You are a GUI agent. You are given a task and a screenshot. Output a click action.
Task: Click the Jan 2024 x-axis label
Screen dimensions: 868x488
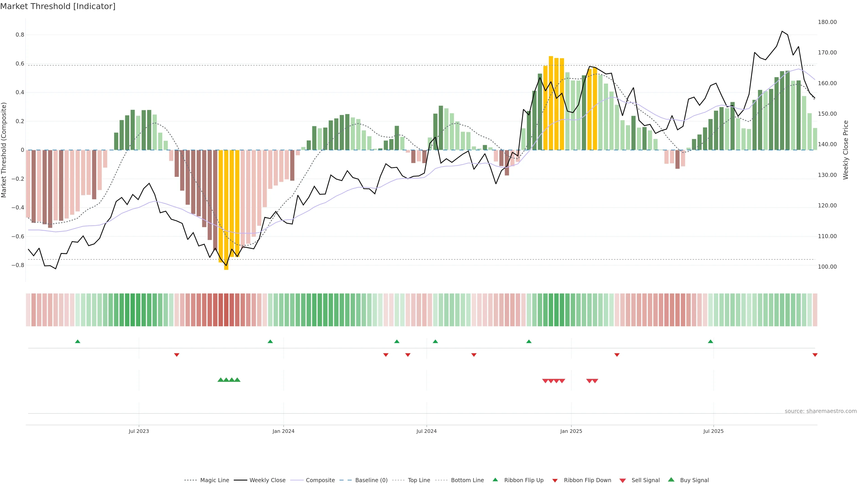click(x=283, y=431)
